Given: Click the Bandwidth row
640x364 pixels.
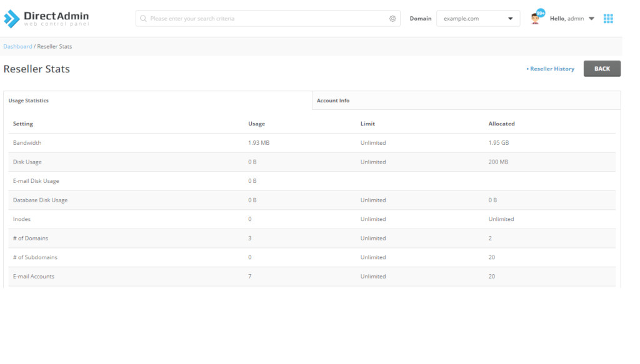Looking at the screenshot, I should [x=312, y=143].
